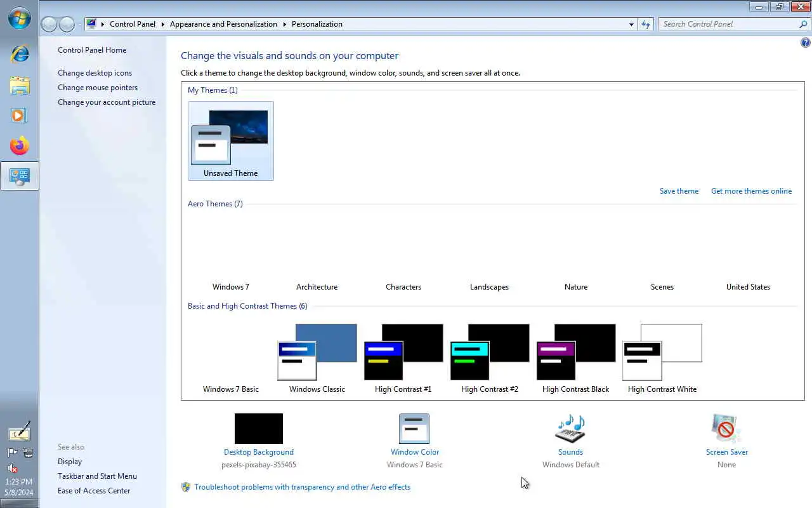Click the Save theme link
812x508 pixels.
[x=679, y=191]
